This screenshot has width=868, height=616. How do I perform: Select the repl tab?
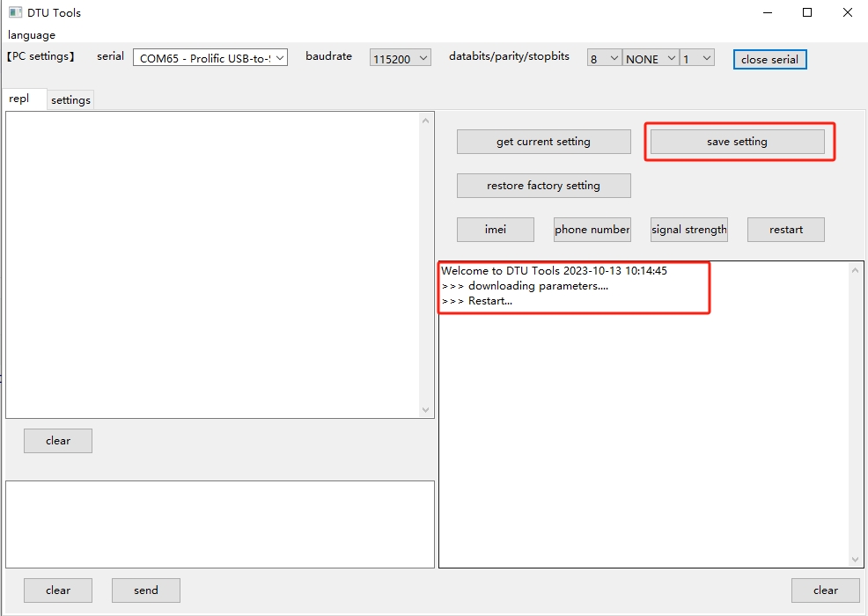[19, 99]
